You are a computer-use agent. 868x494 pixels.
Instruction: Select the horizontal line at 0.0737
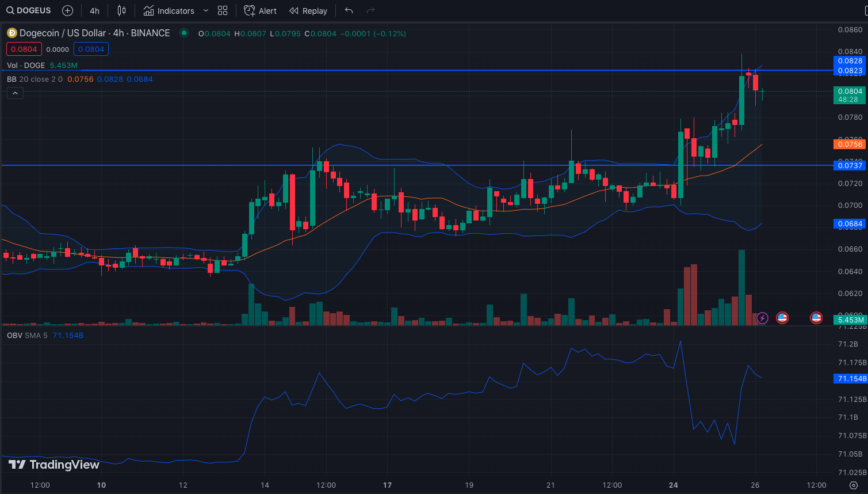pyautogui.click(x=417, y=165)
